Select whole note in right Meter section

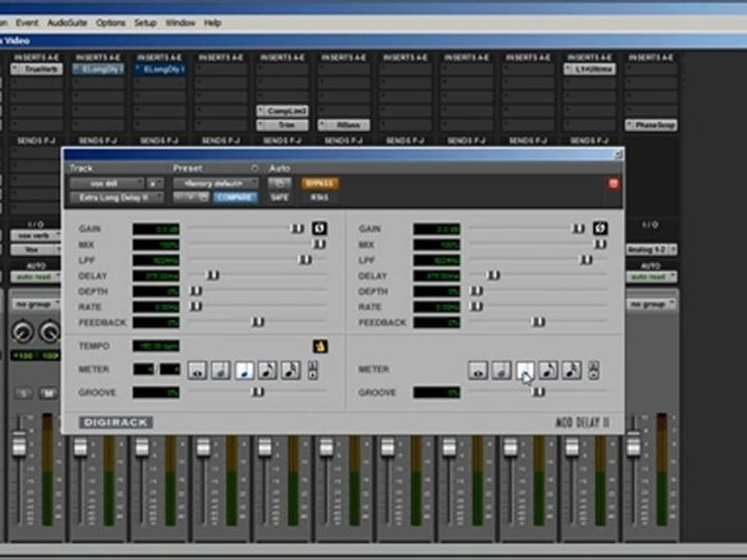tap(478, 370)
